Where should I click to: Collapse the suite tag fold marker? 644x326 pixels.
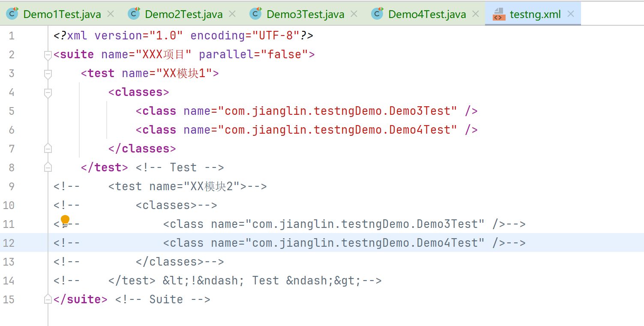[x=48, y=55]
